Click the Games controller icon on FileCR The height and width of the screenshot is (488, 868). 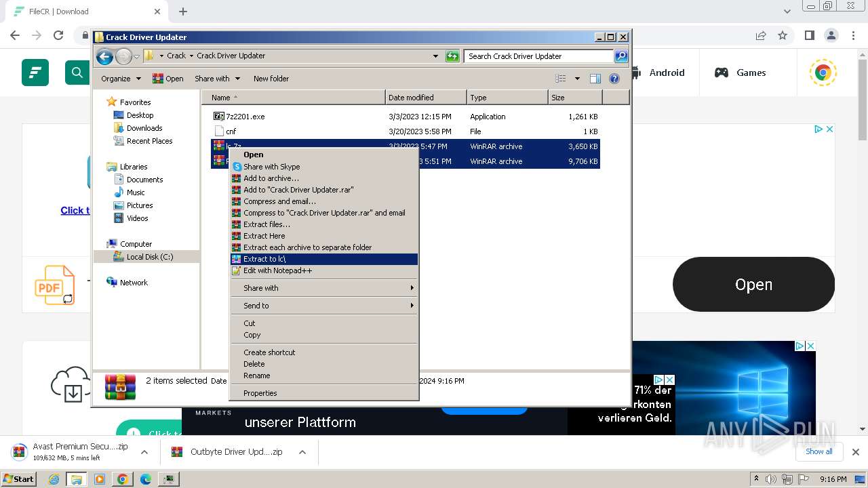(x=722, y=73)
